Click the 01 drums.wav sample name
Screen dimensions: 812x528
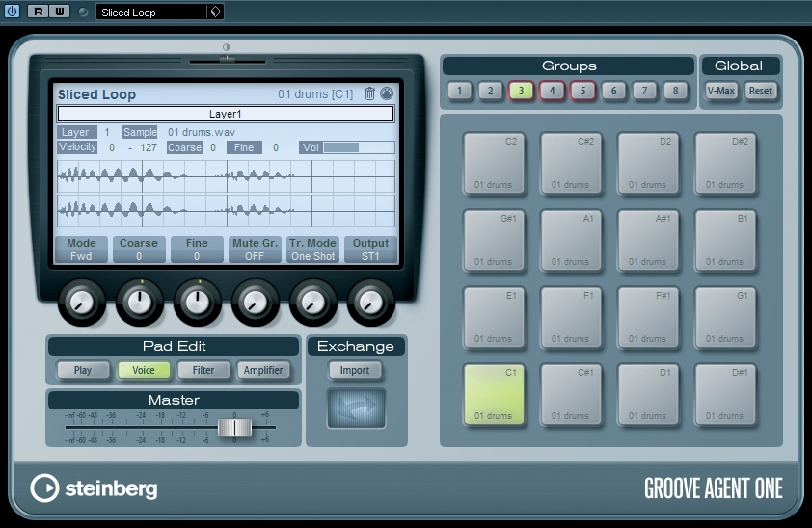click(x=202, y=132)
